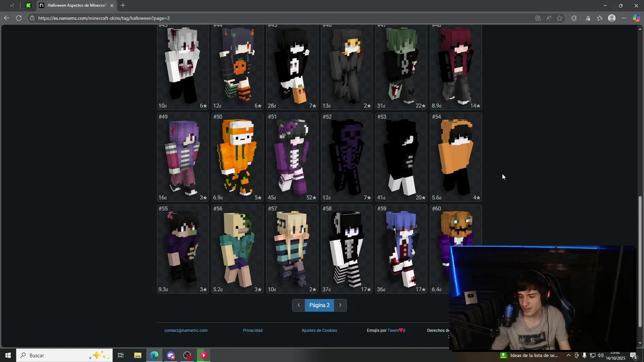Open the red-haired skin with 14 stars
Image resolution: width=644 pixels, height=362 pixels.
click(456, 67)
